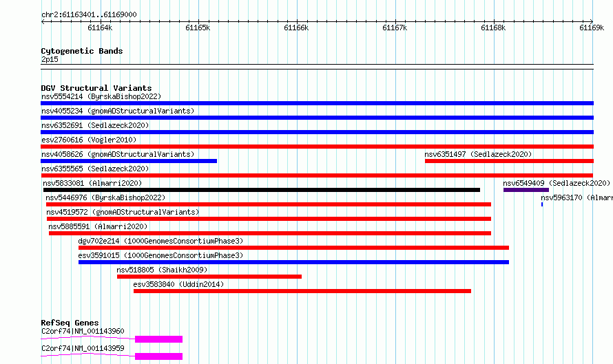Click the magenta exon of NM_001143959
This screenshot has height=364, width=613.
(x=158, y=356)
